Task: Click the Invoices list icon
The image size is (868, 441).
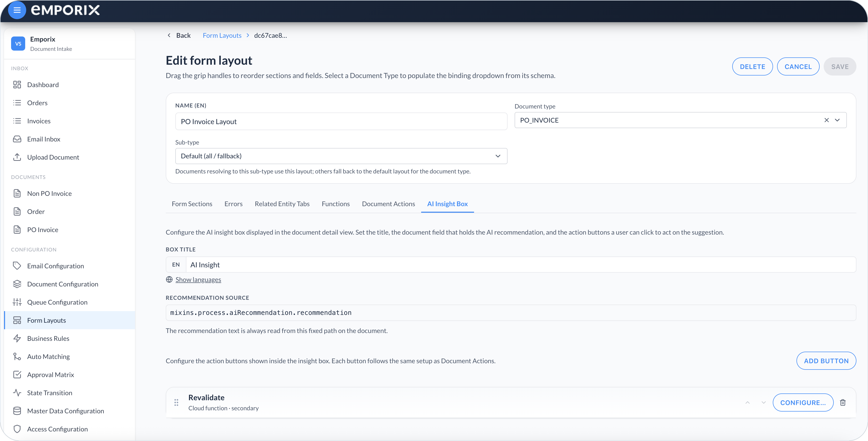Action: [x=17, y=121]
